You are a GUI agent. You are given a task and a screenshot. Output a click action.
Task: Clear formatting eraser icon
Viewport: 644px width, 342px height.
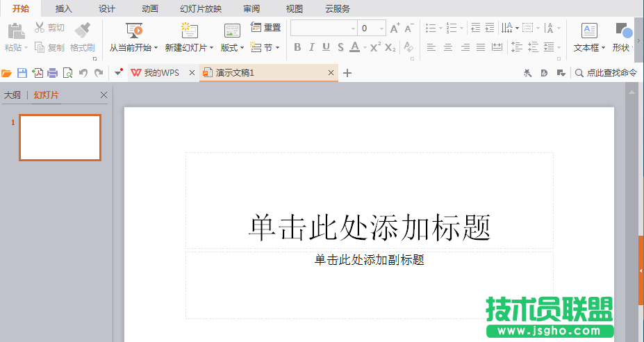[408, 47]
